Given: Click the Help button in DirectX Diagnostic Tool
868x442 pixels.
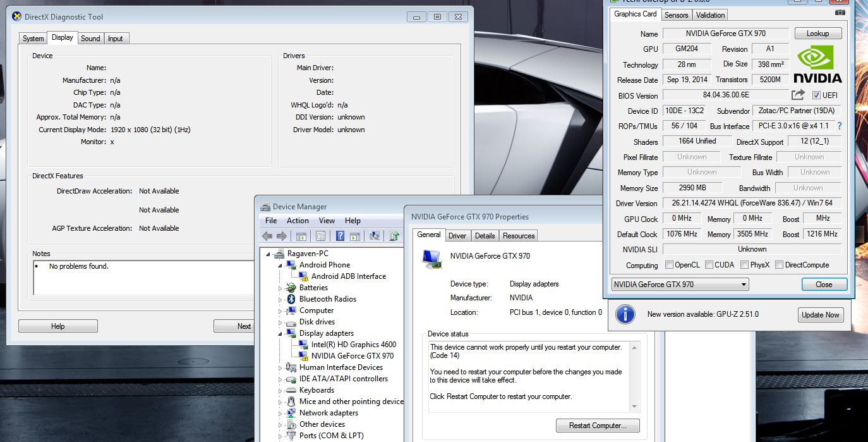Looking at the screenshot, I should 57,326.
